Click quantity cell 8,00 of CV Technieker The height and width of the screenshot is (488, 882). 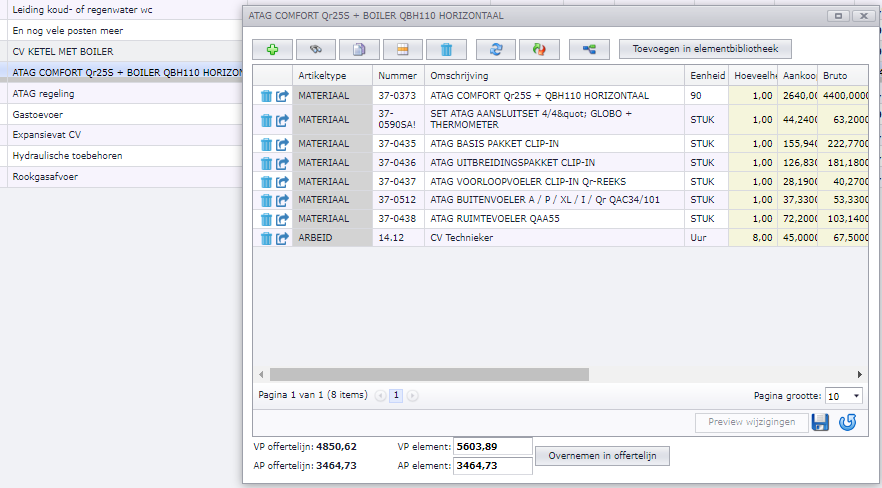tap(753, 238)
